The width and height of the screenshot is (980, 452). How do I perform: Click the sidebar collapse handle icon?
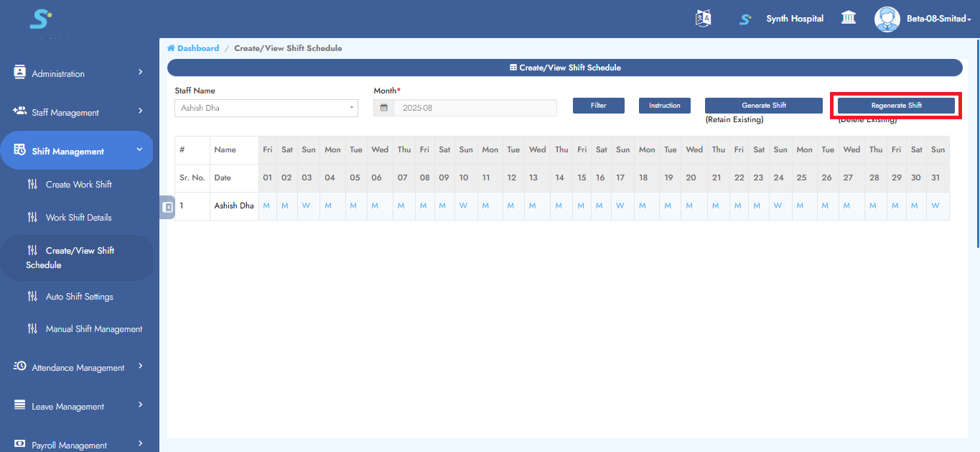[x=167, y=207]
